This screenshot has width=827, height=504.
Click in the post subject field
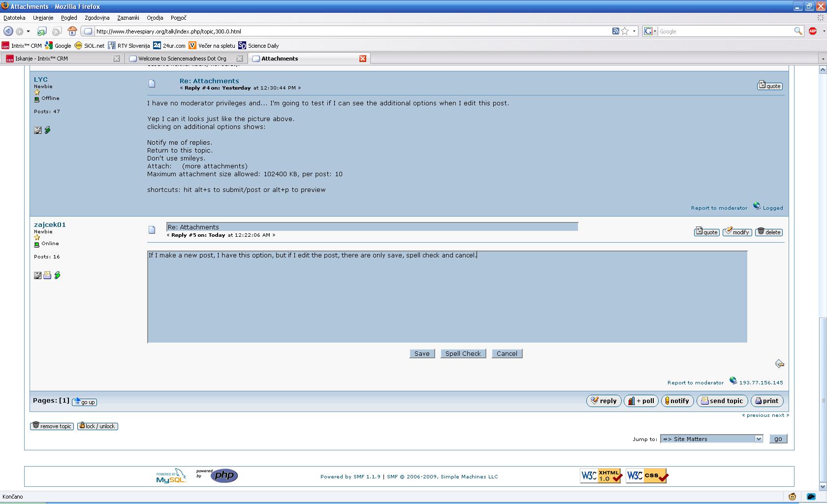point(372,227)
